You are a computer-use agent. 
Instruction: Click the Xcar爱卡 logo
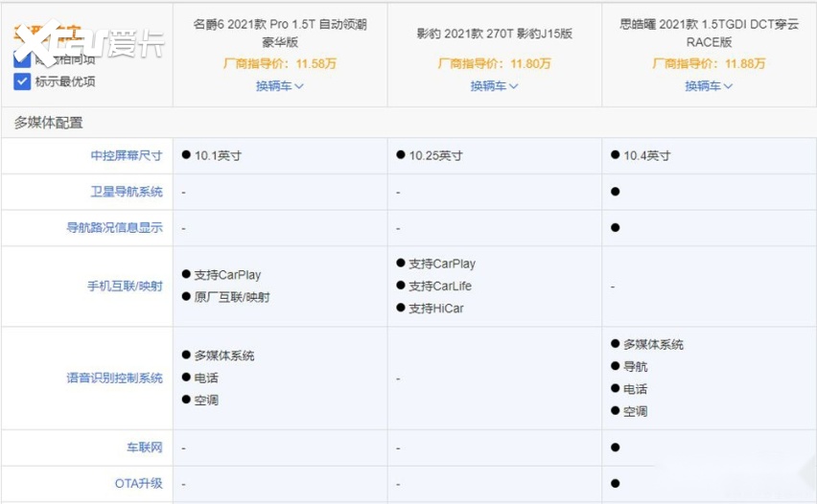click(x=88, y=43)
